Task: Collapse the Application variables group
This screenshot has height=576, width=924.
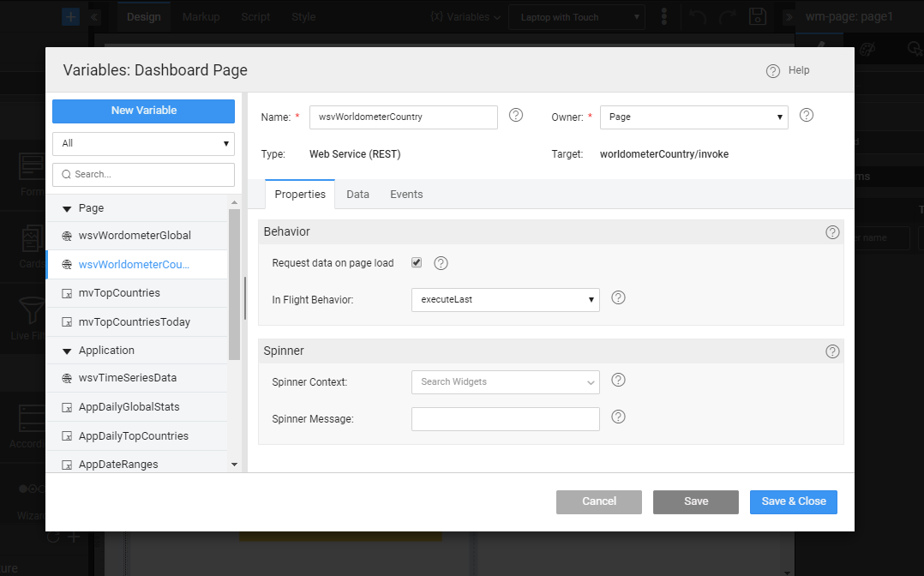Action: pos(67,351)
